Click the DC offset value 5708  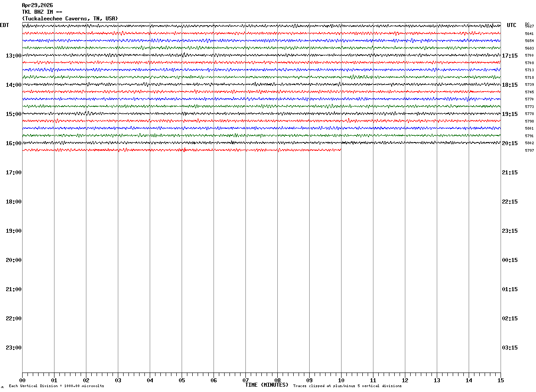point(529,63)
